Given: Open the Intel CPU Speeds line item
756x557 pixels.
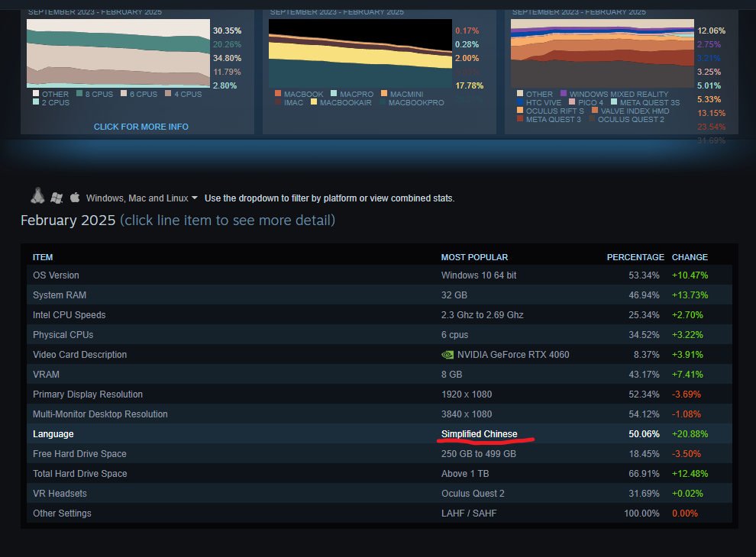Looking at the screenshot, I should pyautogui.click(x=379, y=314).
